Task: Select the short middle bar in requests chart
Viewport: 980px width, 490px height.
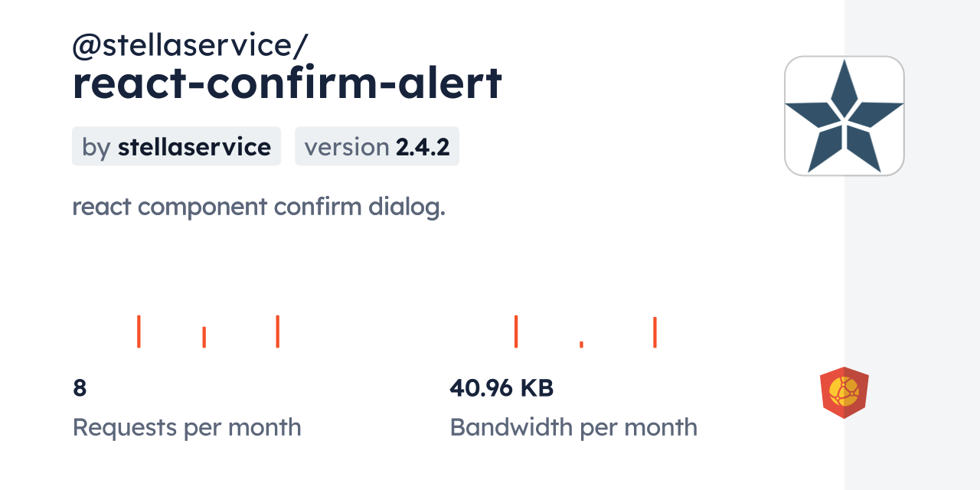Action: 204,337
